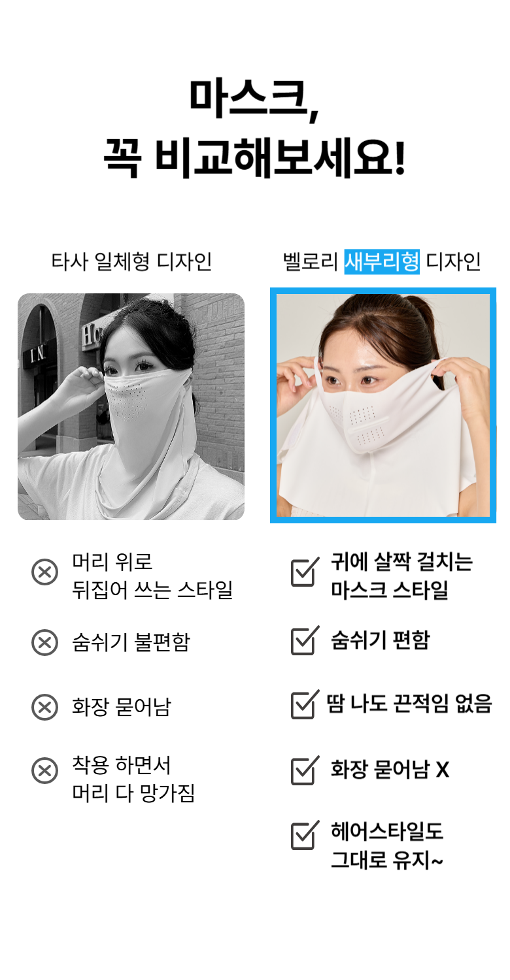The image size is (510, 980).
Task: Open the blue-framed 벨로리 mask photo
Action: pos(383,405)
